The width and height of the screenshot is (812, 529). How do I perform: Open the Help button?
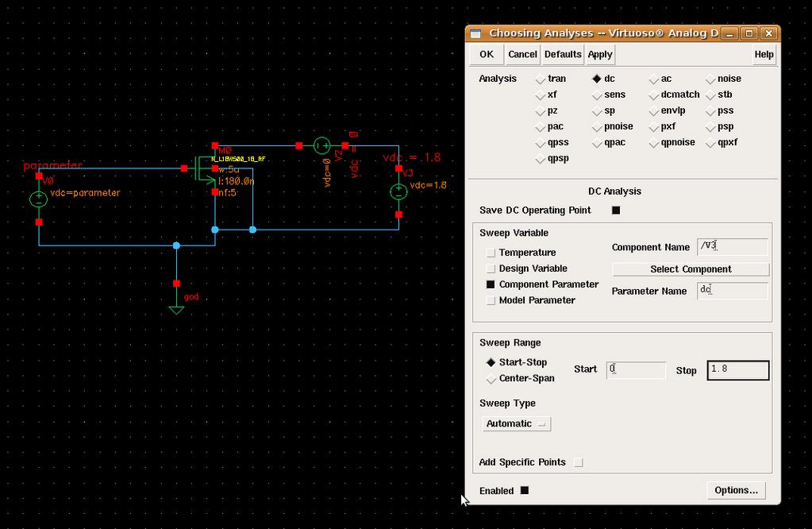tap(764, 54)
